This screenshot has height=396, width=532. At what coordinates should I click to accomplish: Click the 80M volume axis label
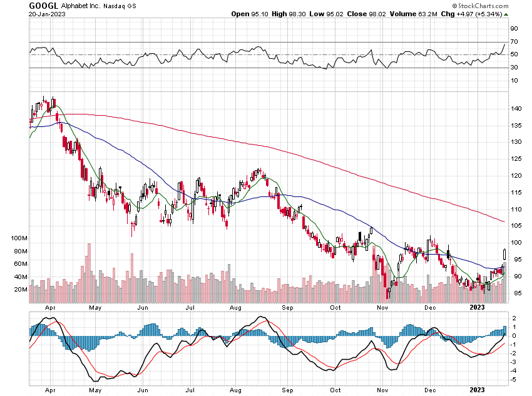[x=21, y=251]
